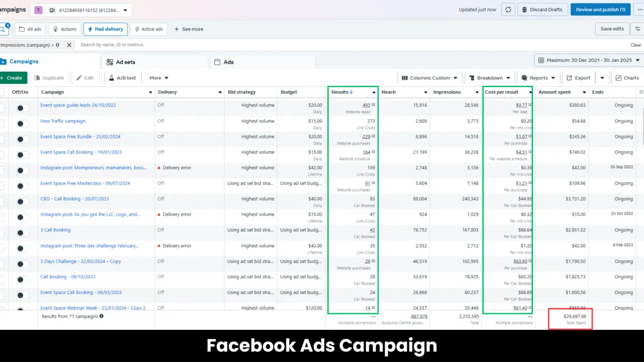Click the attribution icon next to 493 results
This screenshot has width=644, height=362.
coord(374,105)
